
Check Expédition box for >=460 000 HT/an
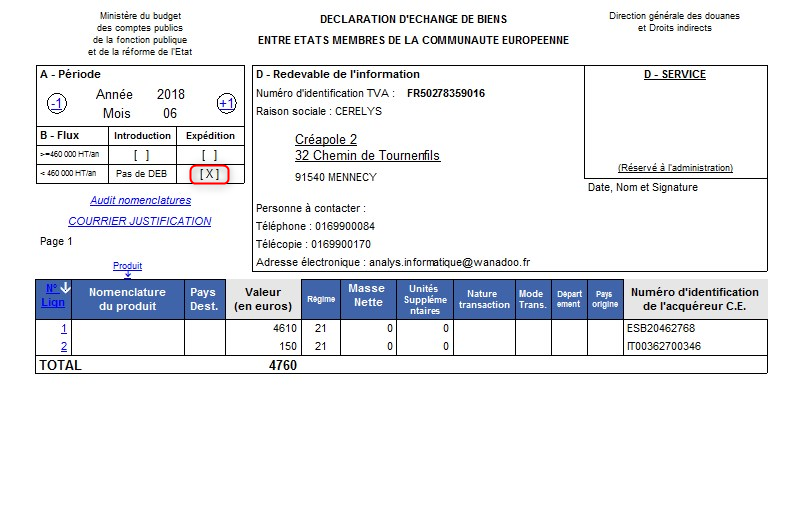pyautogui.click(x=210, y=155)
